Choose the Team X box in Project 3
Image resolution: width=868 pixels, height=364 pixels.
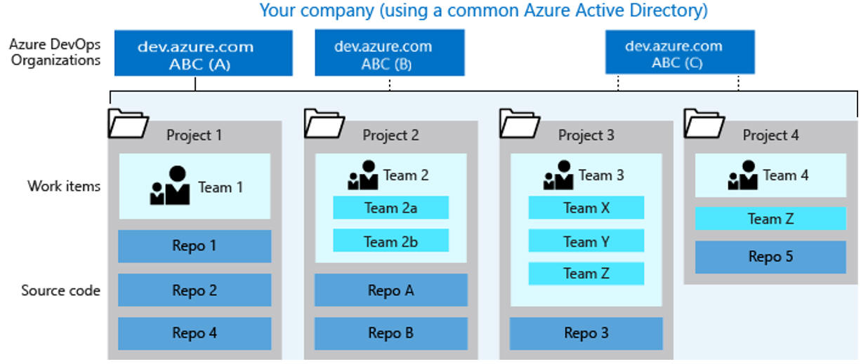pos(586,208)
